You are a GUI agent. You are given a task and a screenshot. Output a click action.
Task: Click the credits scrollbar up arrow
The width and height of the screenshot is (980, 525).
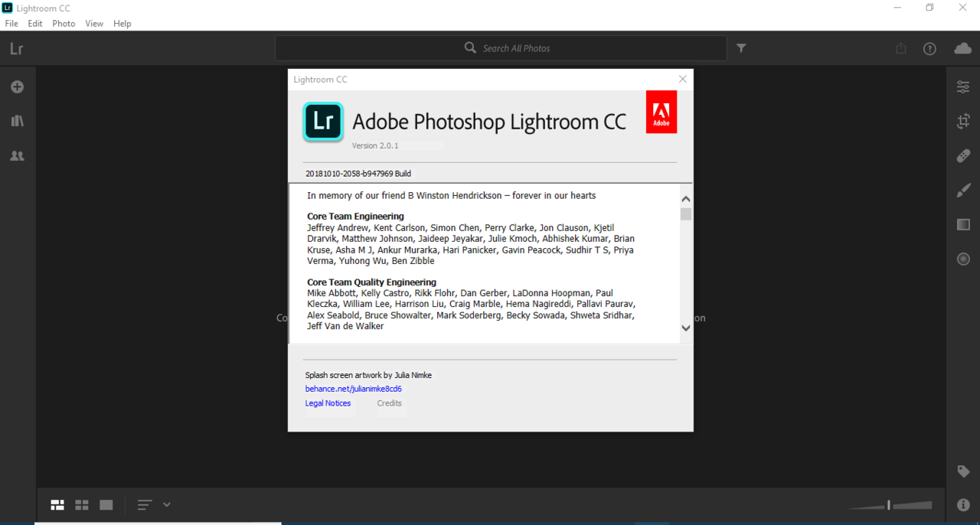686,199
